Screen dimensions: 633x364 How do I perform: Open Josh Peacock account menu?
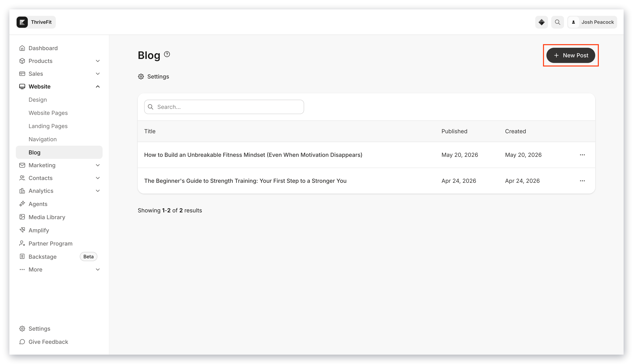click(592, 22)
